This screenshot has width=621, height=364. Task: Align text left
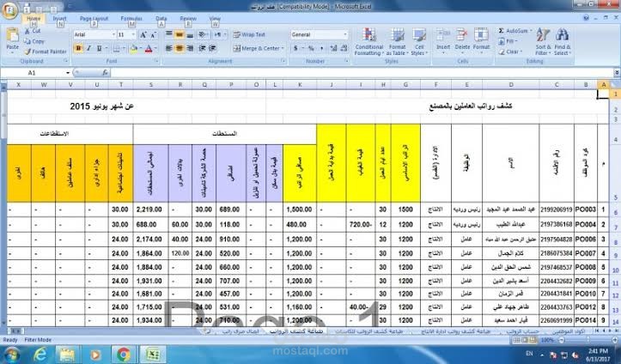(x=169, y=48)
